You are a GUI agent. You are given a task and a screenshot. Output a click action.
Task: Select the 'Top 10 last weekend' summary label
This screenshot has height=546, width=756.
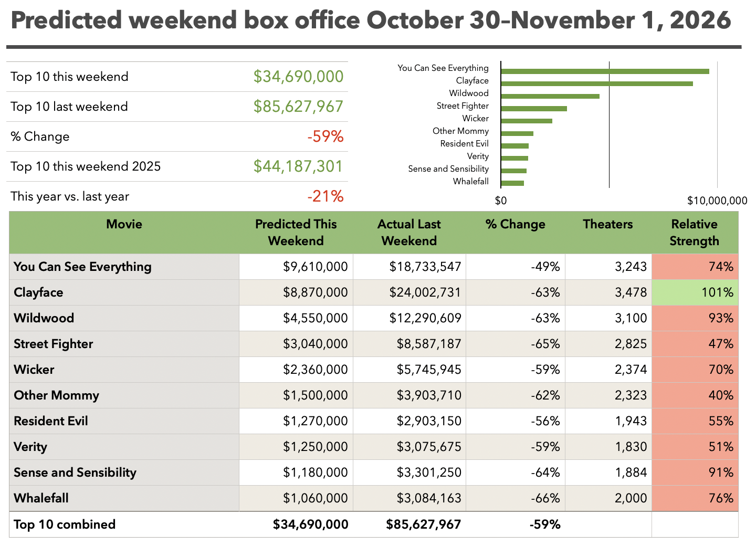pos(69,107)
